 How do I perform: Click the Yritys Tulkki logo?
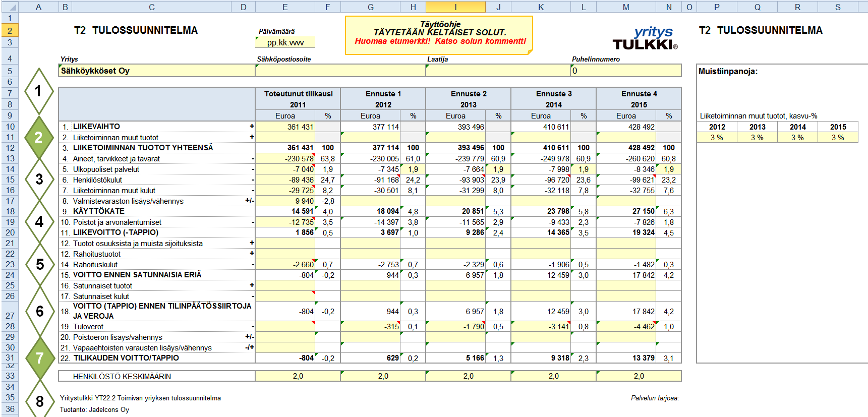tap(646, 39)
